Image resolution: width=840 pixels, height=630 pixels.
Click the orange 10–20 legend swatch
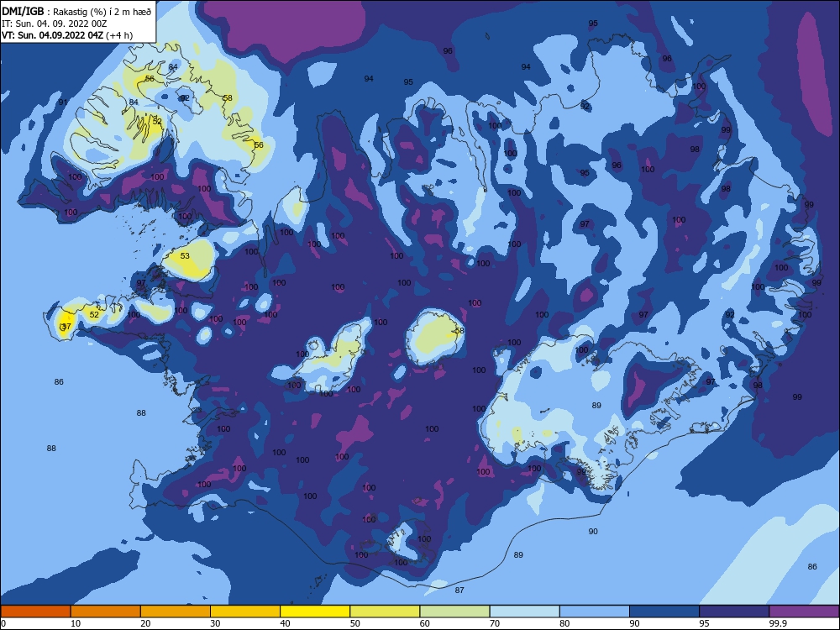point(106,612)
